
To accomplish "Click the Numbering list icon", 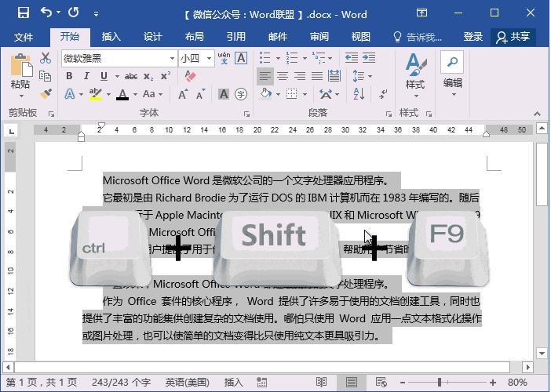I will (x=292, y=58).
